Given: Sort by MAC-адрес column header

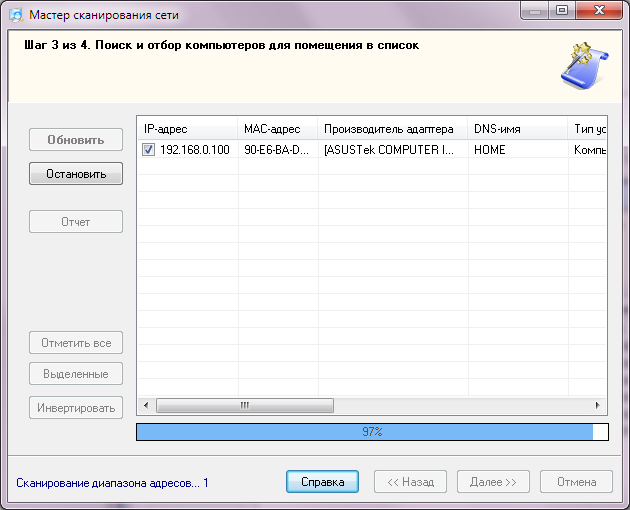Looking at the screenshot, I should click(278, 130).
